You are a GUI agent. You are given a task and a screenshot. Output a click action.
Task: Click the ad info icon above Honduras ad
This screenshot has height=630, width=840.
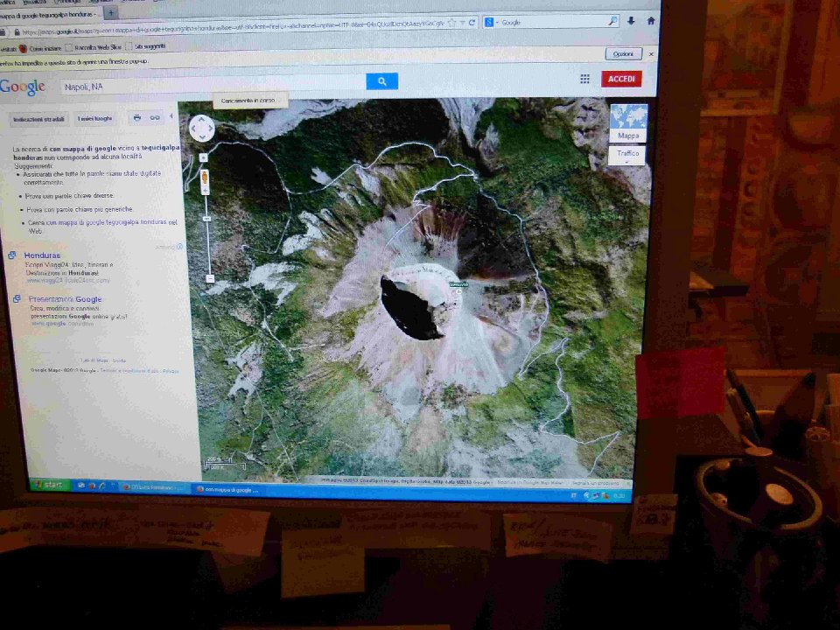click(x=179, y=247)
